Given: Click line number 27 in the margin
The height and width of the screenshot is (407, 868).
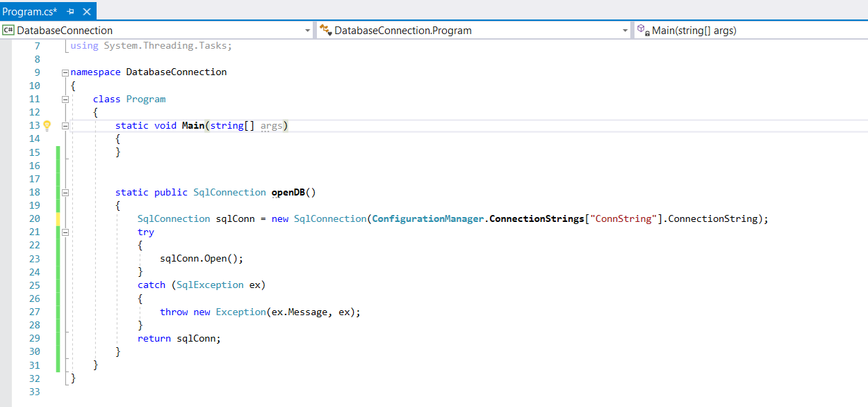Looking at the screenshot, I should [34, 312].
